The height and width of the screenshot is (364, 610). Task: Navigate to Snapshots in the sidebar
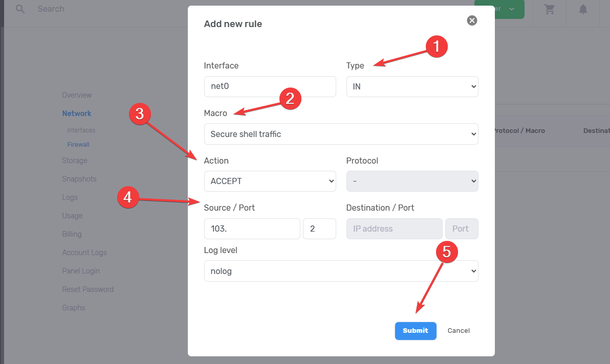point(79,179)
